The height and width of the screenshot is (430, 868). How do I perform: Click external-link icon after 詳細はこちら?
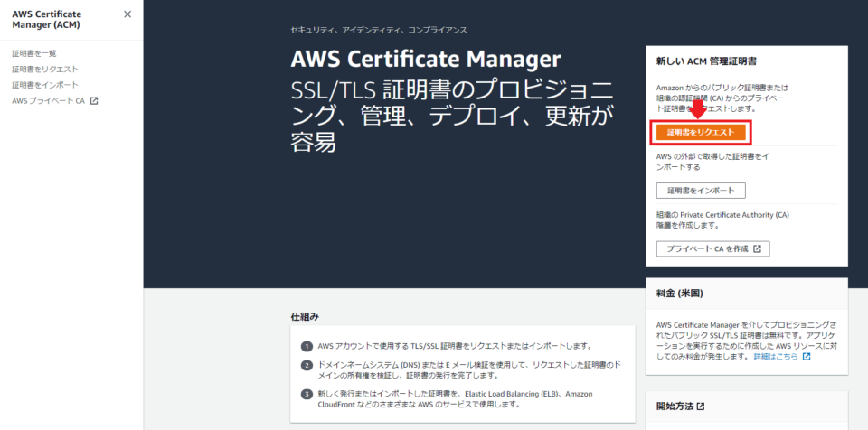tap(807, 357)
